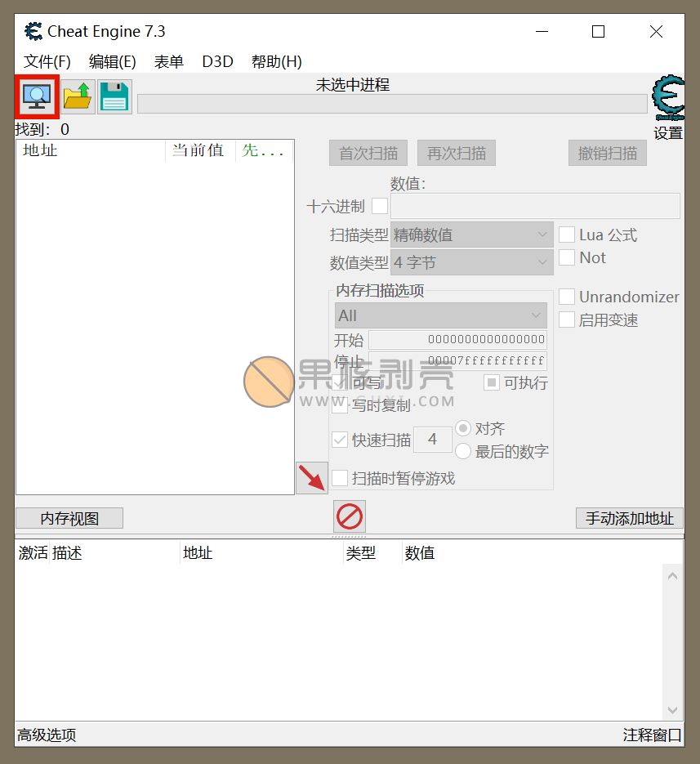700x764 pixels.
Task: Click the address table scroll down arrow
Action: click(x=673, y=710)
